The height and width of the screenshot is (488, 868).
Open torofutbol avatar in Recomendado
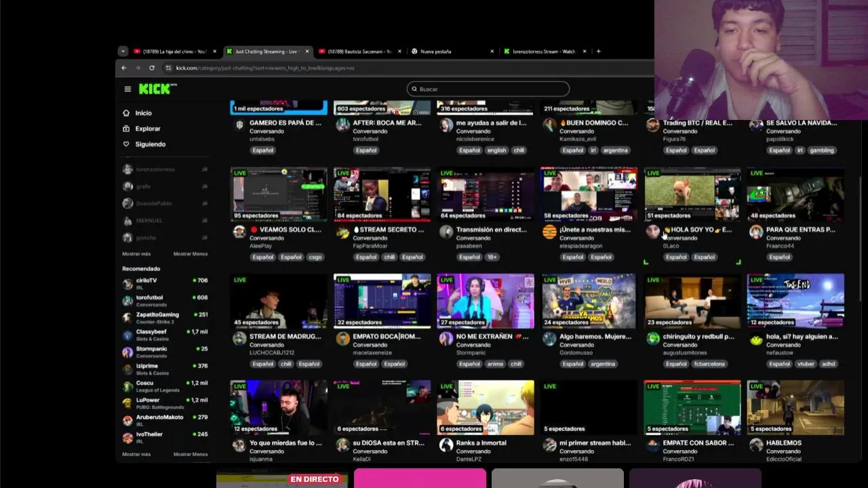(x=127, y=301)
